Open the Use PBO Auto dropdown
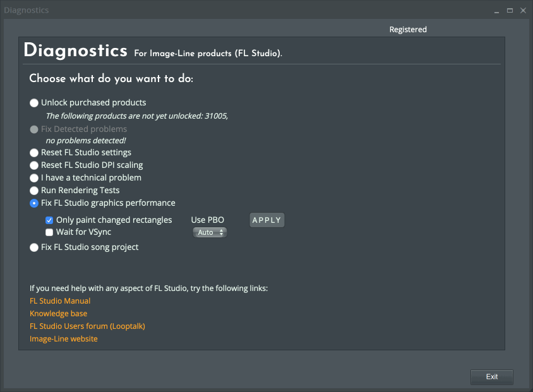 (x=209, y=232)
